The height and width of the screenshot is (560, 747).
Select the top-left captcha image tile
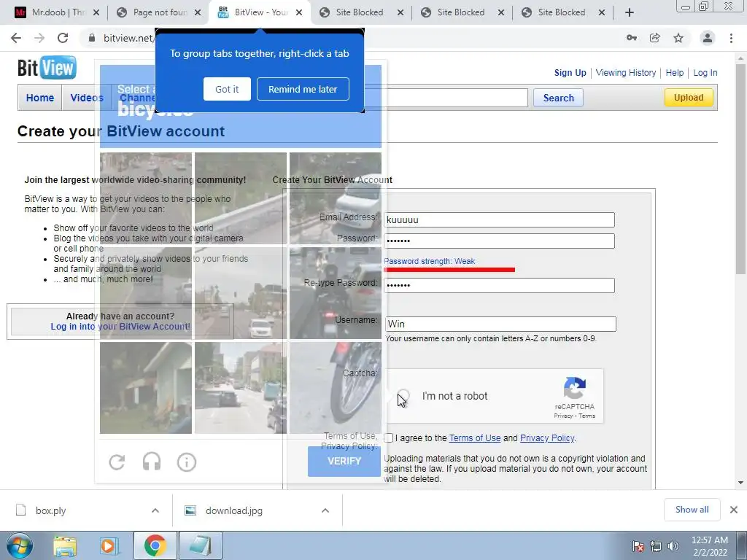(146, 198)
